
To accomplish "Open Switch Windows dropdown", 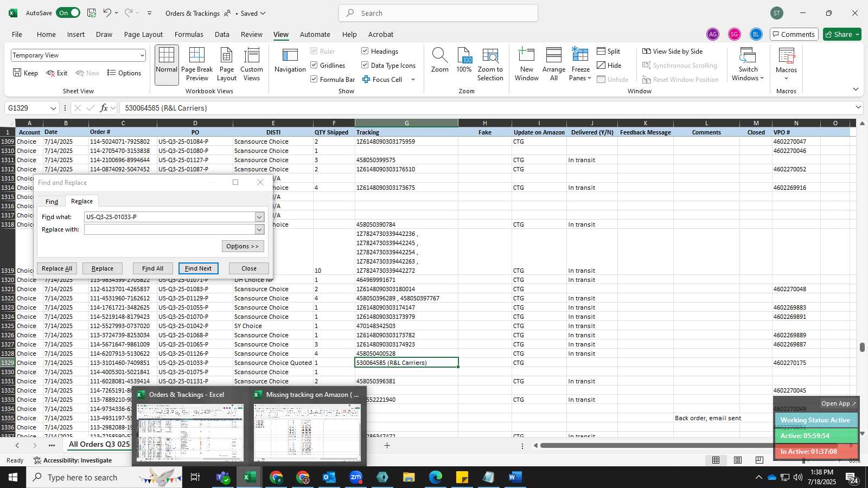I will 748,65.
